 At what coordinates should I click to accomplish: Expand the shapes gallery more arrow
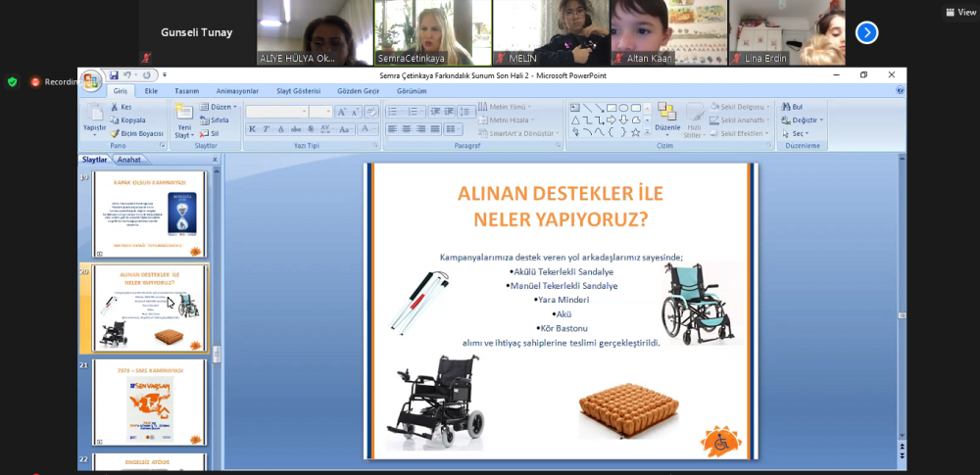pos(647,133)
